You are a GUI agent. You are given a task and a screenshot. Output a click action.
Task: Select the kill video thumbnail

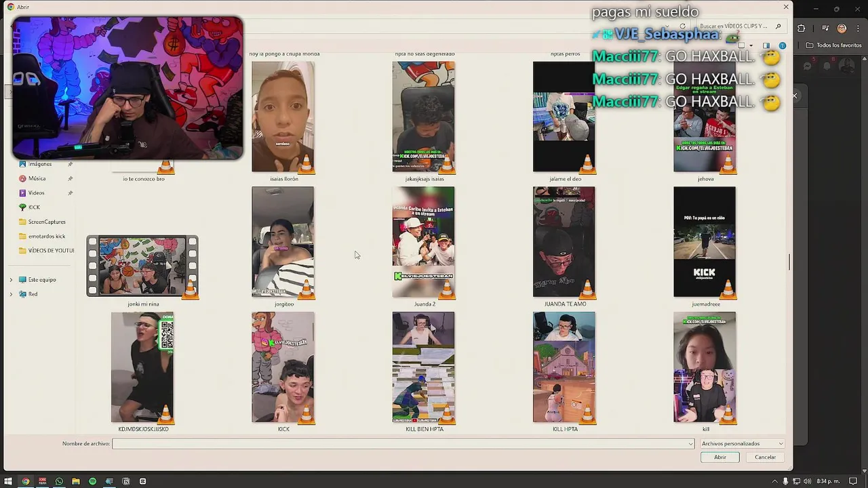pyautogui.click(x=705, y=367)
